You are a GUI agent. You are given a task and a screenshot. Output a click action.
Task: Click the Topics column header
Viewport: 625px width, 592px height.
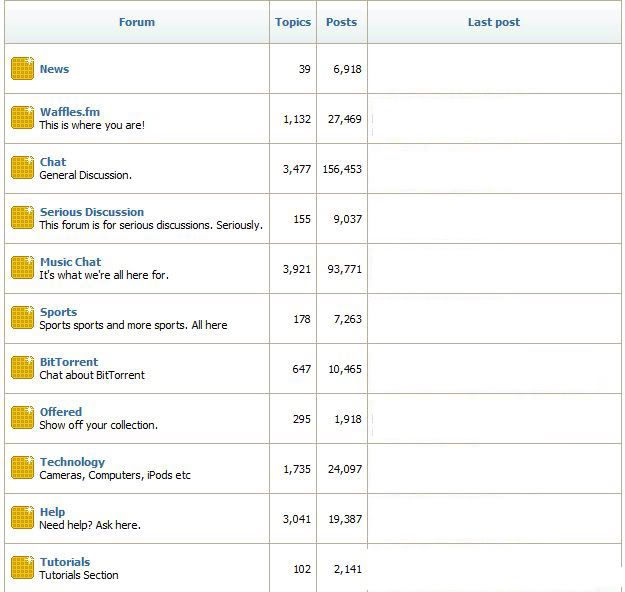293,22
